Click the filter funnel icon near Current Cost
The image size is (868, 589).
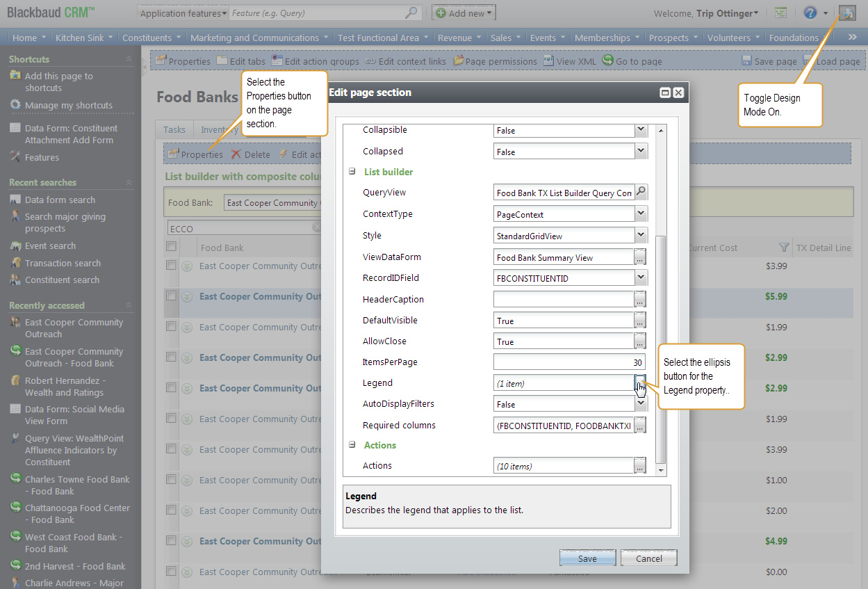click(x=784, y=248)
